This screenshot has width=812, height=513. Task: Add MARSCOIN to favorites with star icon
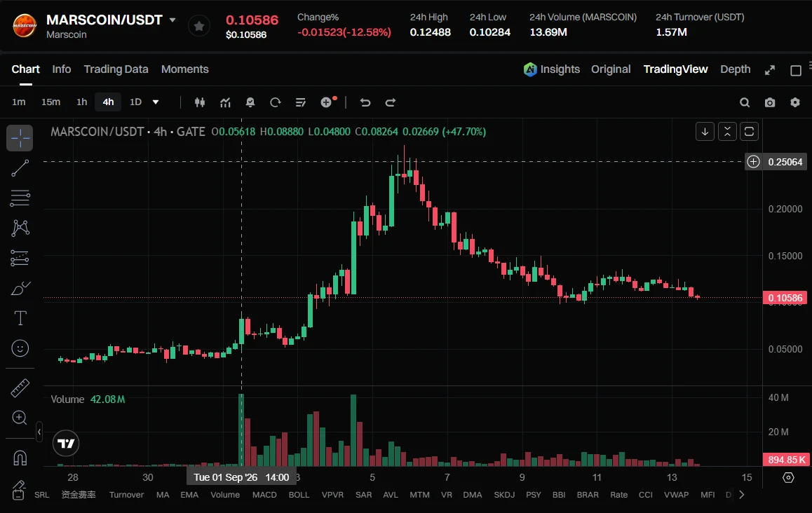pos(199,26)
